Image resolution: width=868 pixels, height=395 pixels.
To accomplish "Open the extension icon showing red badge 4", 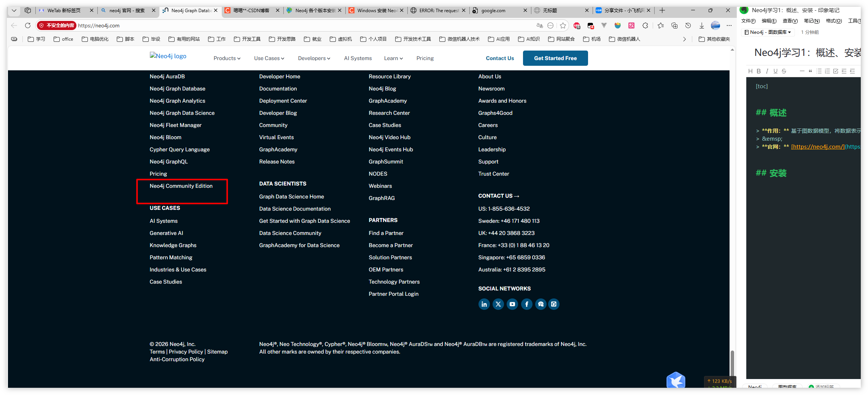I will click(591, 25).
